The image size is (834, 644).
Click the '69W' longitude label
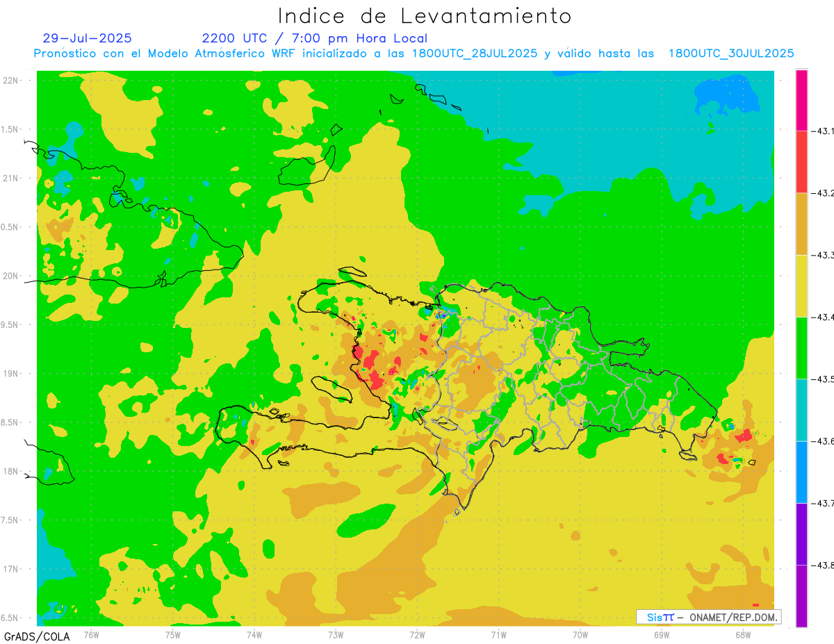pyautogui.click(x=662, y=634)
